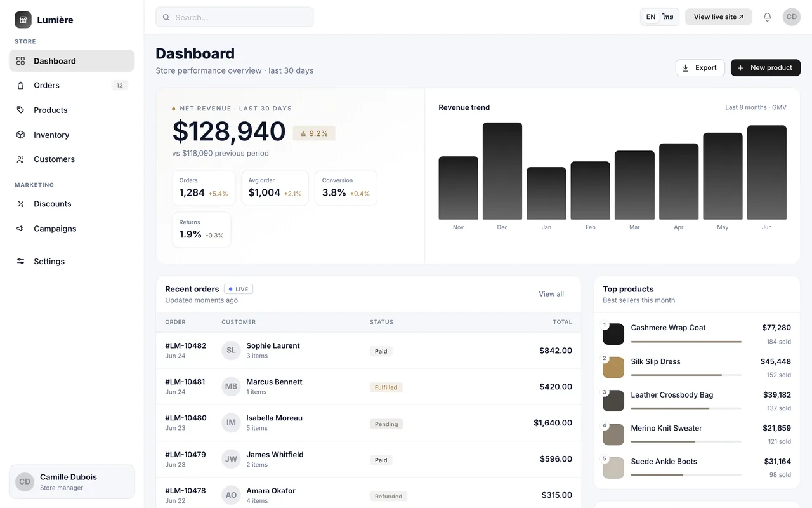
Task: Click View live site button
Action: [719, 17]
